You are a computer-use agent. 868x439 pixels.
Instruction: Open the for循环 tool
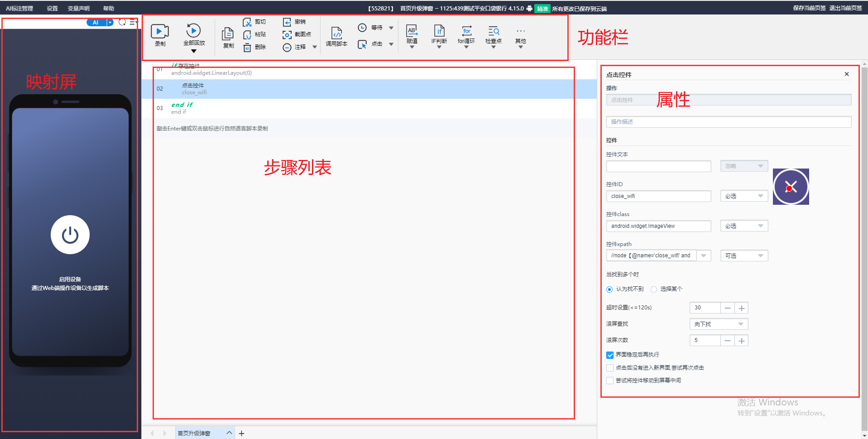[466, 31]
